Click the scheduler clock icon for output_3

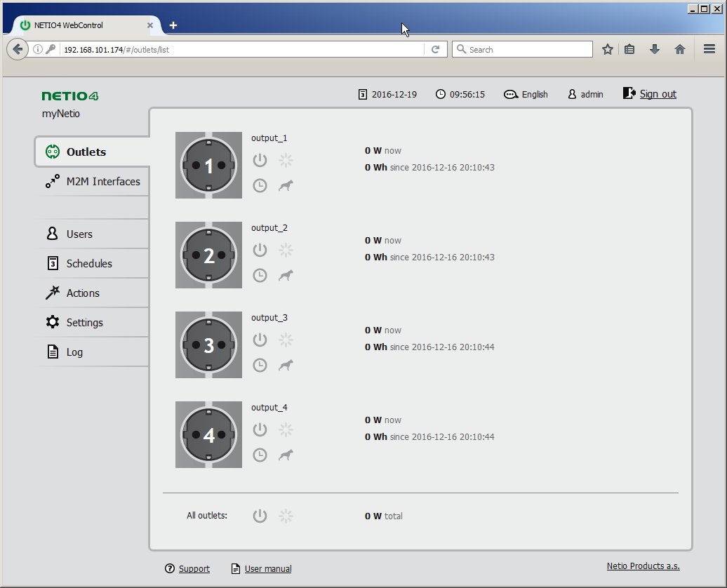(260, 366)
